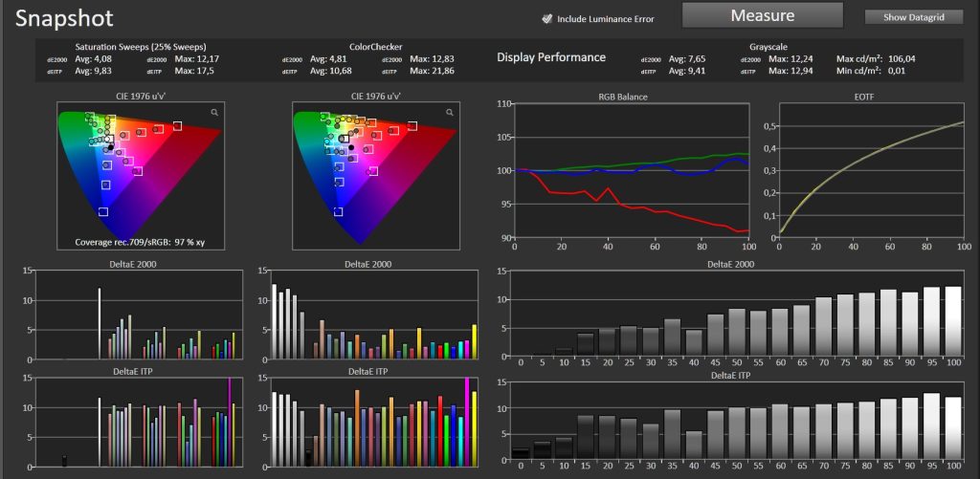This screenshot has height=479, width=980.
Task: Click tall white bar in Saturation Sweeps DeltaE 2000
Action: click(100, 323)
